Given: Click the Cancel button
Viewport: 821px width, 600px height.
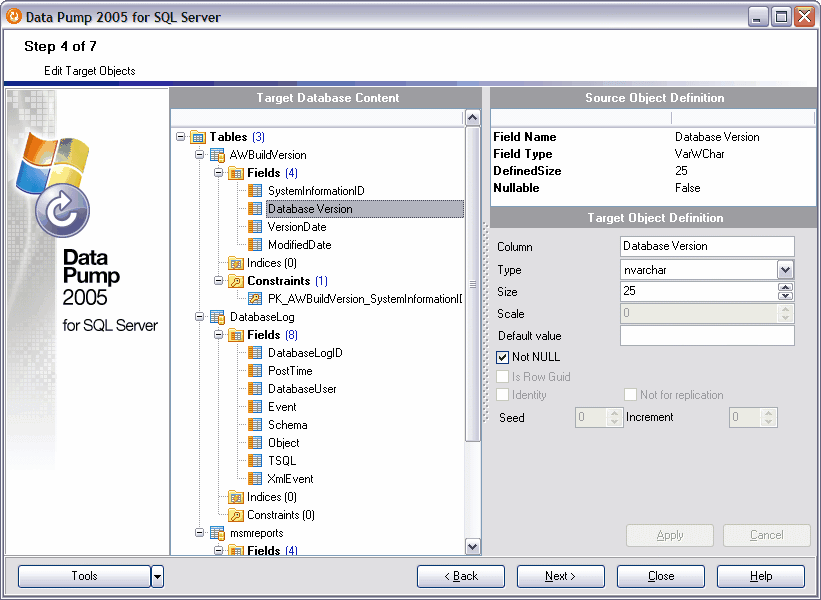Looking at the screenshot, I should (767, 536).
